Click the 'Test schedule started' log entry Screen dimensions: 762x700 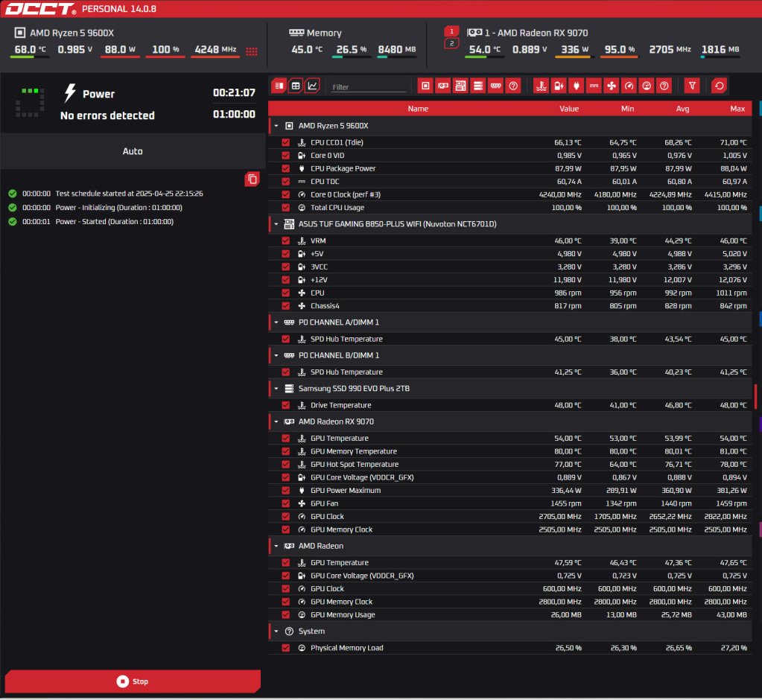pyautogui.click(x=130, y=194)
